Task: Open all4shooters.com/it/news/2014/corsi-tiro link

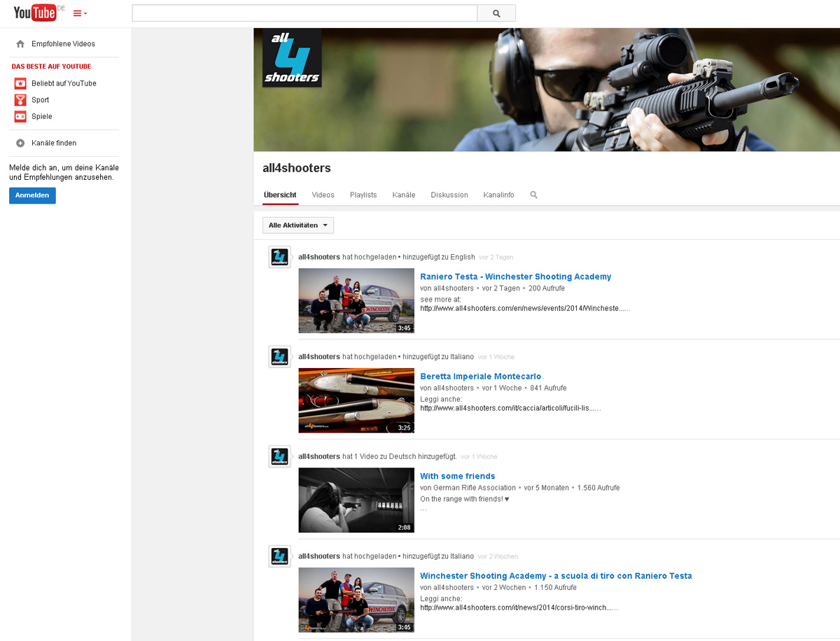Action: 519,608
